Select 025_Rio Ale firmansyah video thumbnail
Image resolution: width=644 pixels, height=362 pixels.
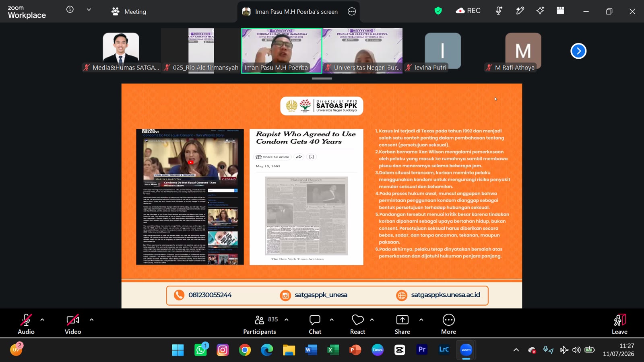201,51
